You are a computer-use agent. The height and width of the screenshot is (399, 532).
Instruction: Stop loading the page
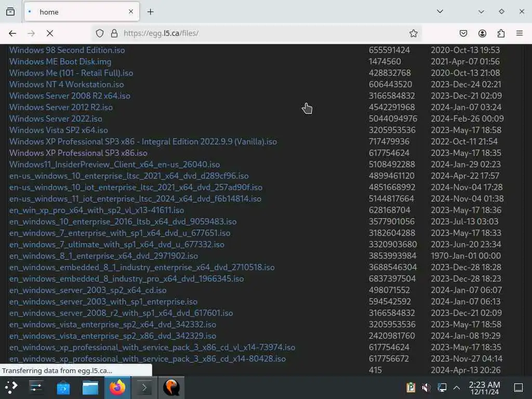[50, 33]
